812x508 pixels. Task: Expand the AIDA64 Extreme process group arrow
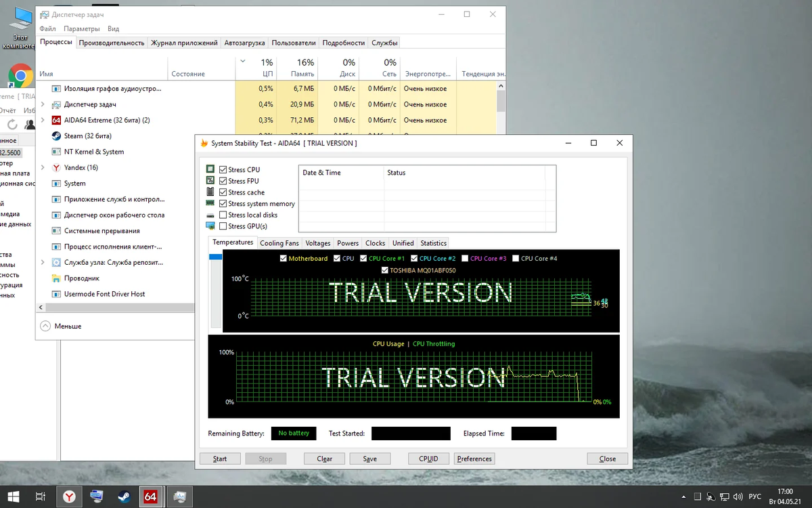click(x=43, y=120)
